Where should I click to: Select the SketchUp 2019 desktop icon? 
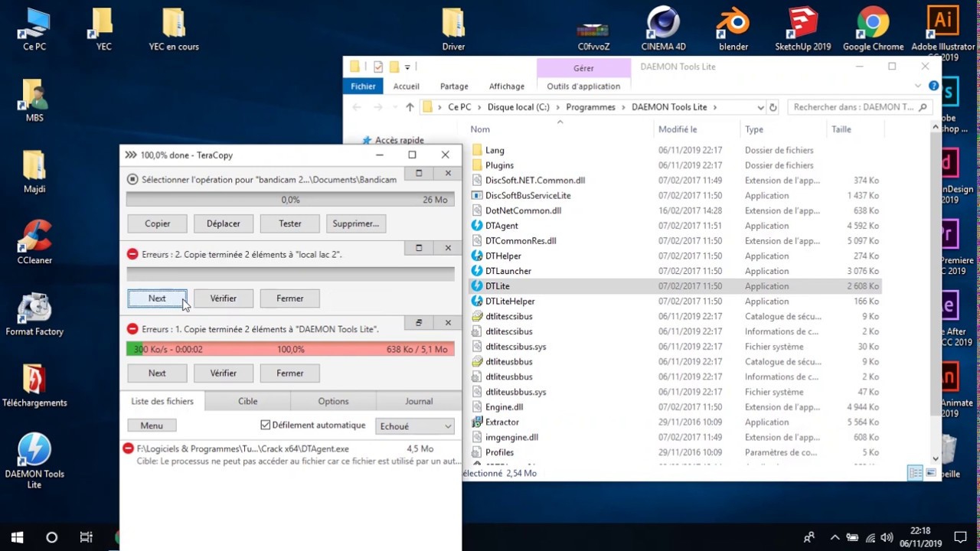pyautogui.click(x=802, y=29)
